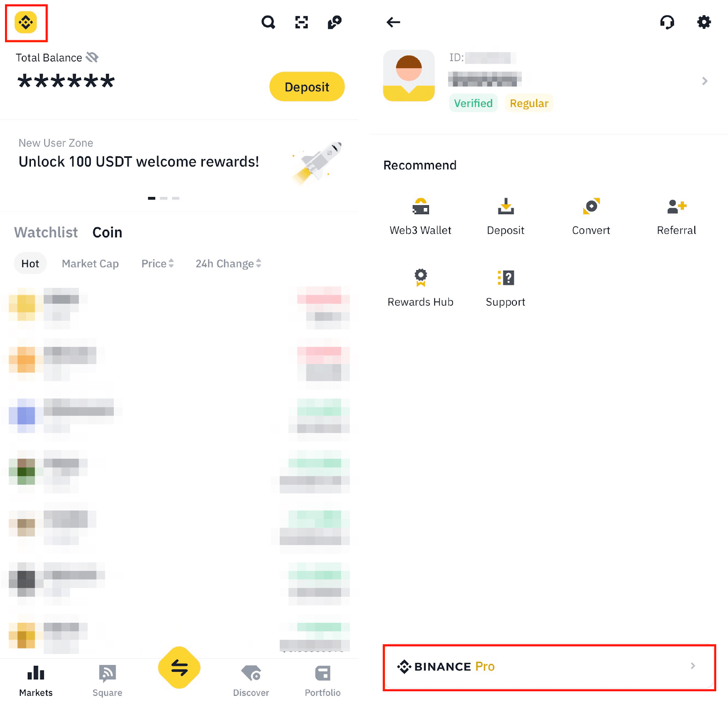The width and height of the screenshot is (728, 714).
Task: Open the Portfolio bottom tab
Action: point(323,681)
